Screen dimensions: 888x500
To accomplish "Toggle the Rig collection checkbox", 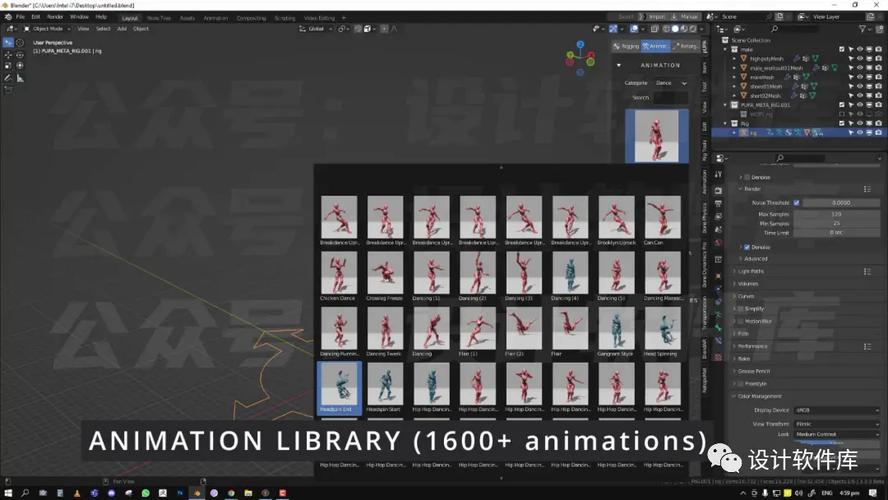I will click(x=842, y=123).
